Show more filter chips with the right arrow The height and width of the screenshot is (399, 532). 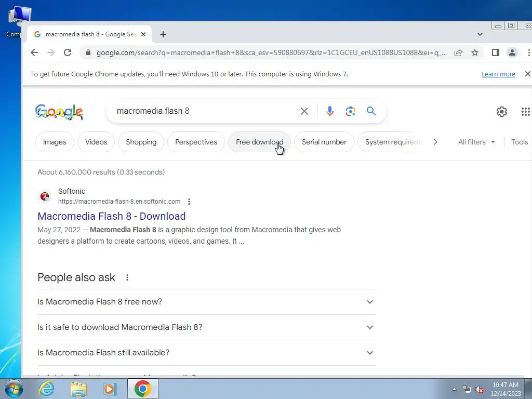(x=435, y=142)
